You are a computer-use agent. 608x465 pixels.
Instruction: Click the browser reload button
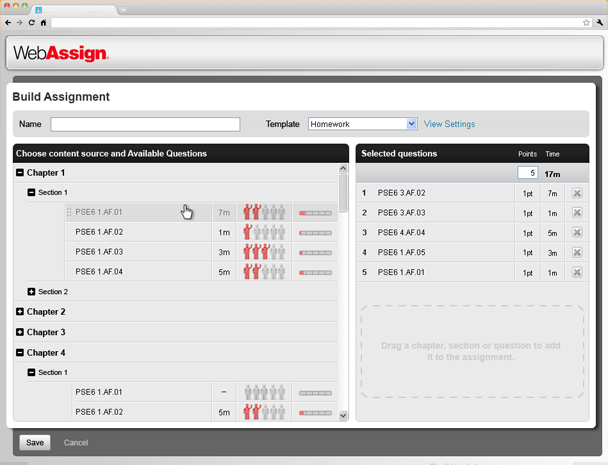click(x=32, y=22)
